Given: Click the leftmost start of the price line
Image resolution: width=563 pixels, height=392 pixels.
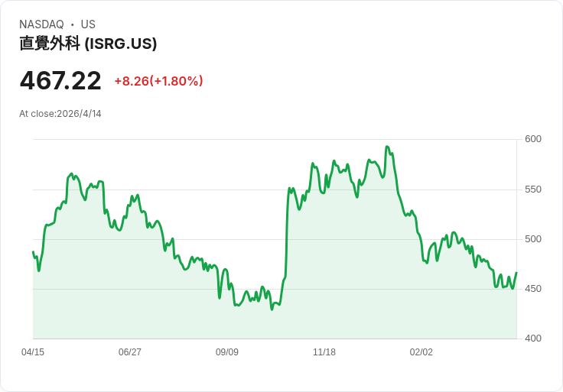Looking at the screenshot, I should tap(33, 251).
